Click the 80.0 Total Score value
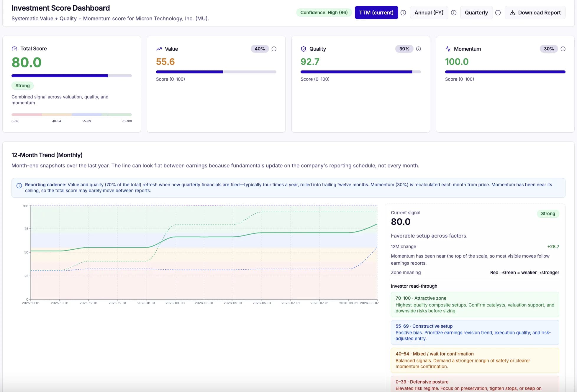 (27, 62)
